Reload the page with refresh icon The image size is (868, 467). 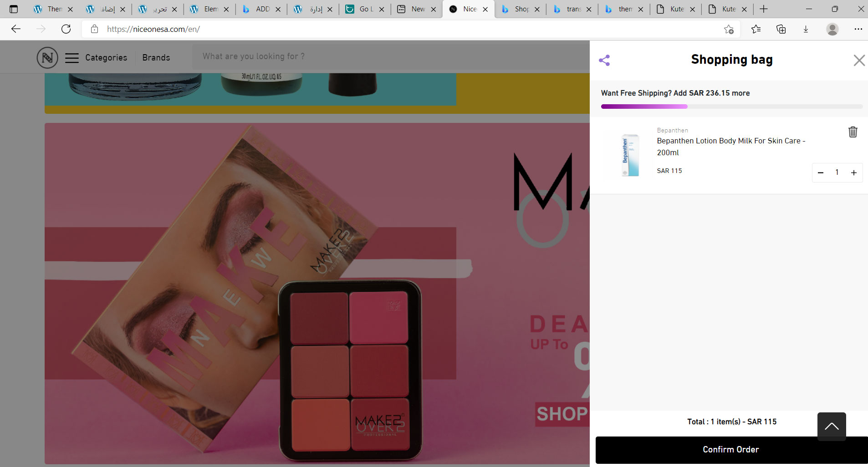coord(66,29)
